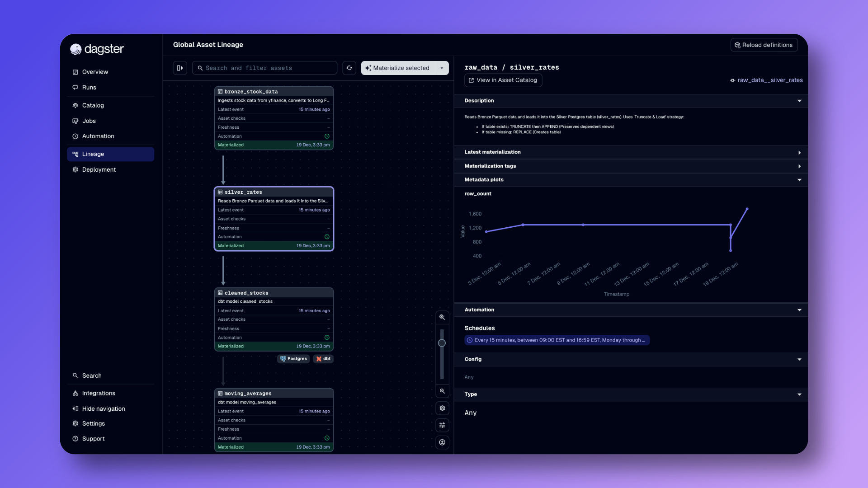868x488 pixels.
Task: Click the sidebar toggle icon left of search
Action: pos(180,68)
